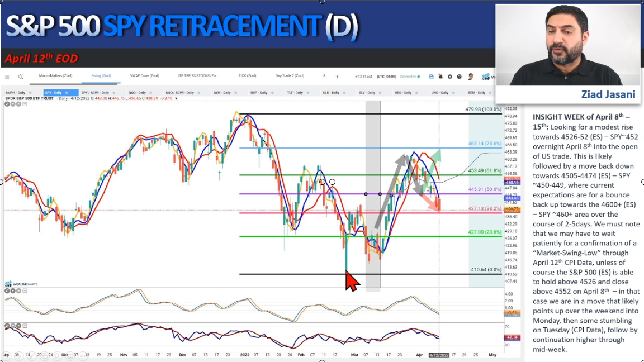Click the SPDR S&P 500 ETF TRUST title
Image resolution: width=644 pixels, height=362 pixels.
[x=29, y=98]
